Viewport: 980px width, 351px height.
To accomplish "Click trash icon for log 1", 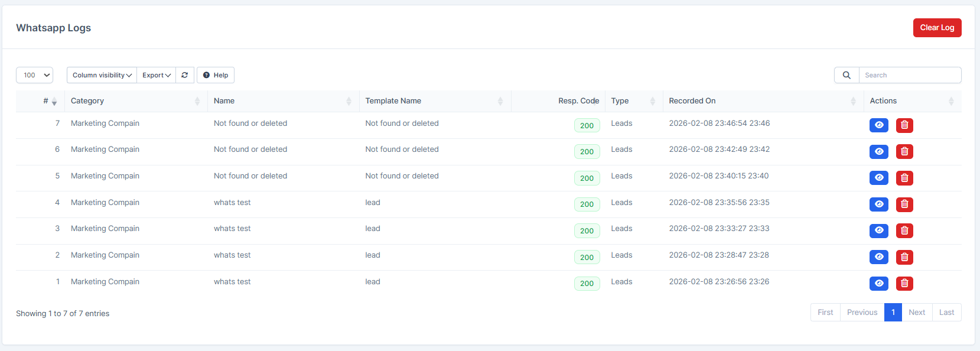I will pos(904,284).
